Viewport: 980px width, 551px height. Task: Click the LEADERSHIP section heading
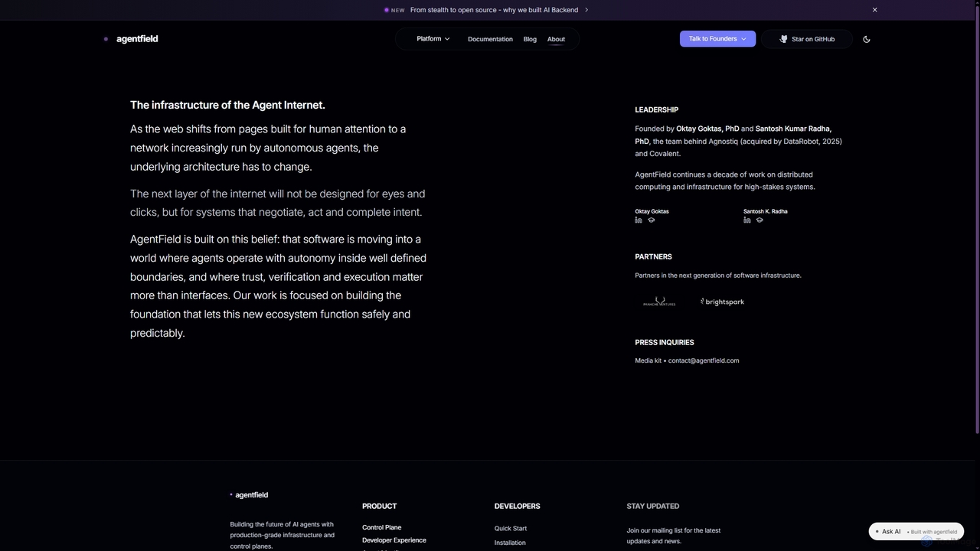point(656,109)
